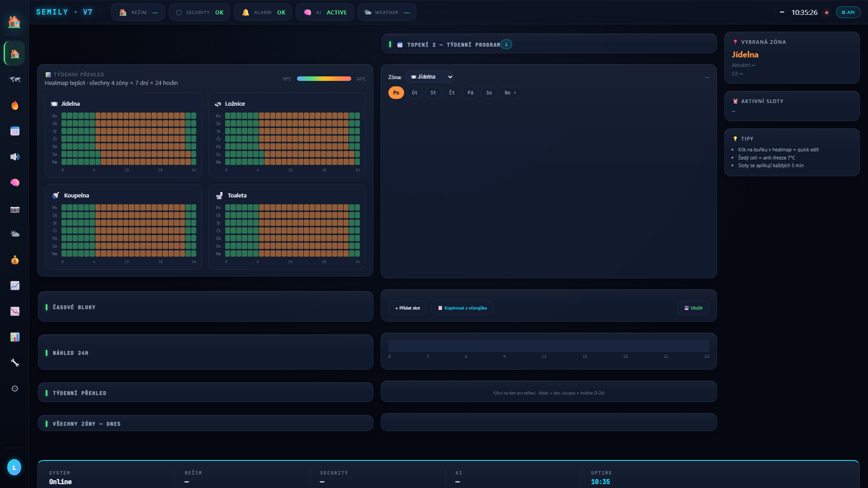Click the calendar icon in Topení 2 header
Screen dimensions: 868x488
(x=400, y=45)
